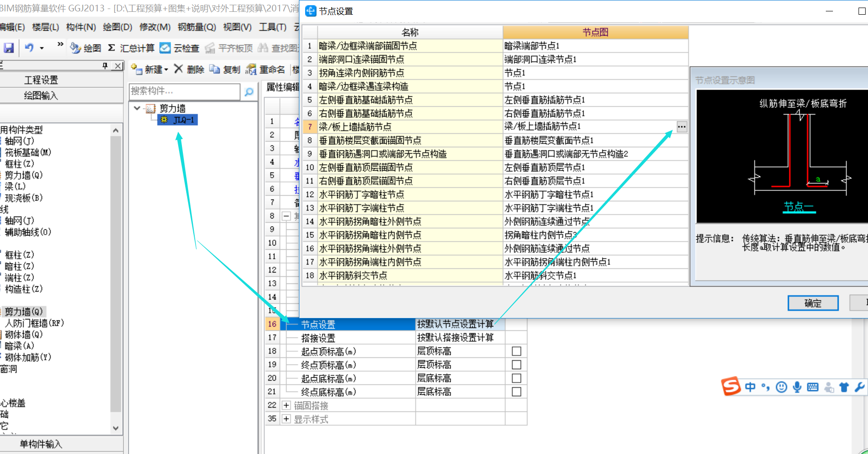This screenshot has height=454, width=868.
Task: Open the 修改(M) menu
Action: click(155, 27)
